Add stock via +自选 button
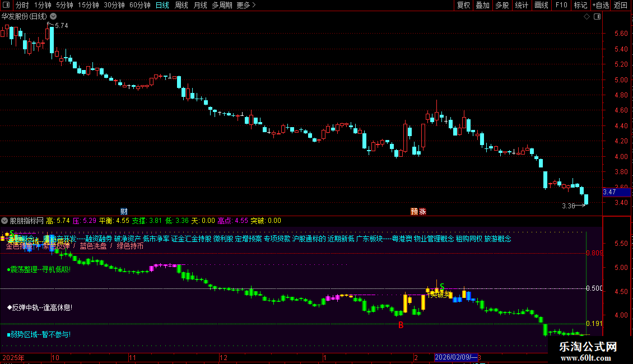This screenshot has width=633, height=364. point(601,5)
